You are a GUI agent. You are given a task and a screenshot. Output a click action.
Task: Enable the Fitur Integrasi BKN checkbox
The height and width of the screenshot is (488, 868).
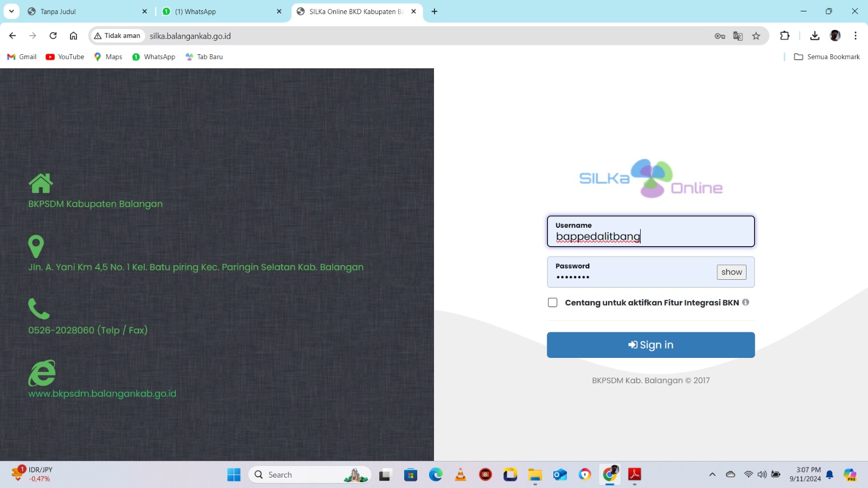(552, 303)
